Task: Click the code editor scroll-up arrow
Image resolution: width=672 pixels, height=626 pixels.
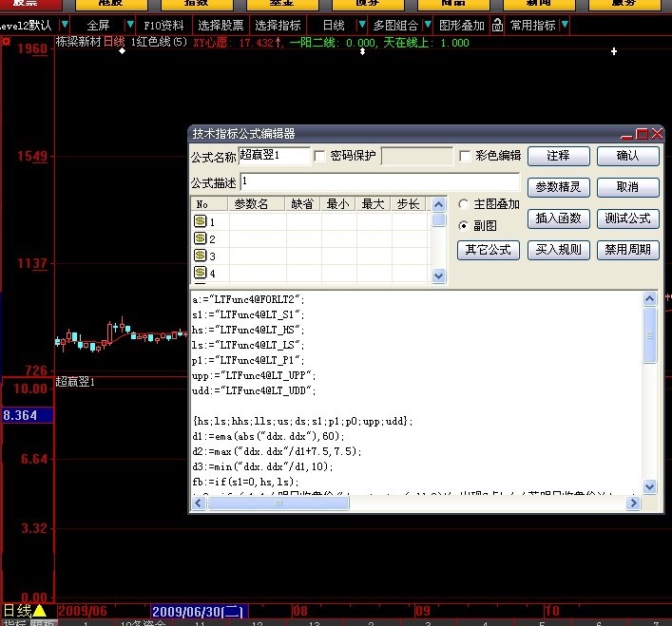Action: 650,298
